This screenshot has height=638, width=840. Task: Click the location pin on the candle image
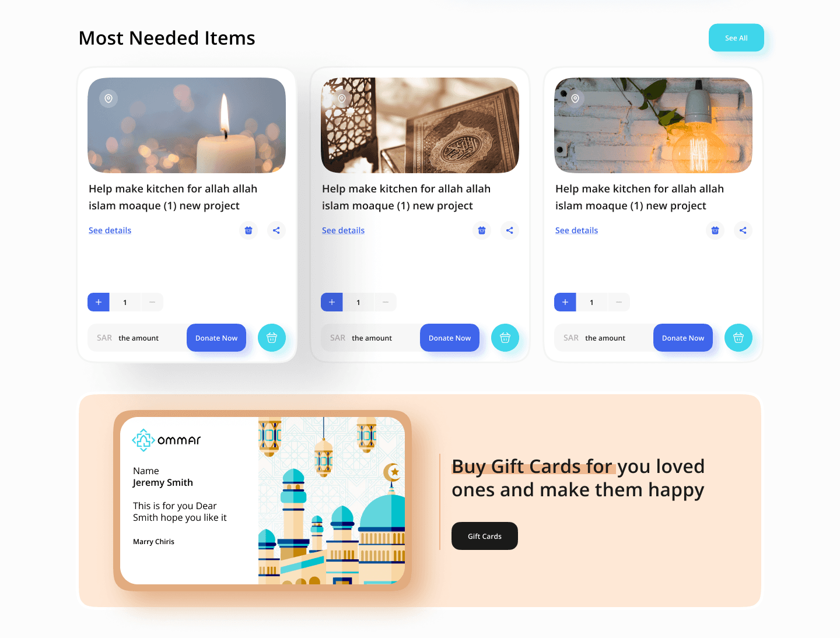[108, 99]
